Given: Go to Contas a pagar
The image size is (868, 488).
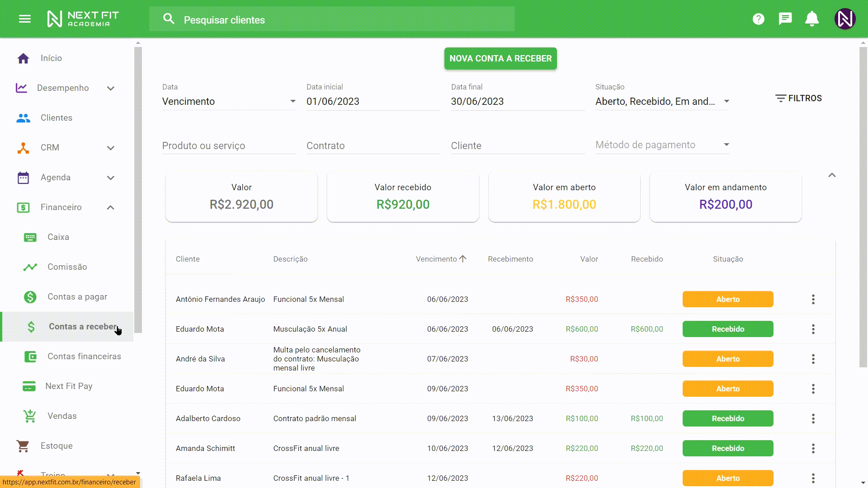Looking at the screenshot, I should pyautogui.click(x=77, y=297).
